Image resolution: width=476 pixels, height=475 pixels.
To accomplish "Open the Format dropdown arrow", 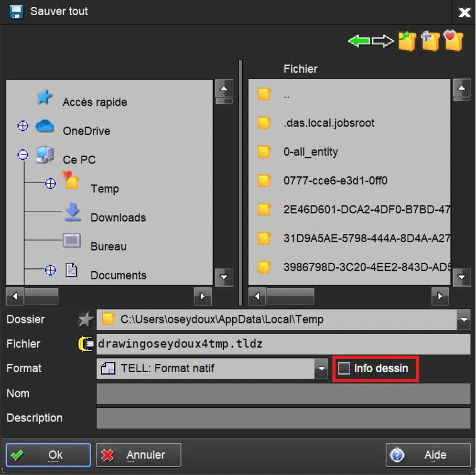I will pos(321,369).
